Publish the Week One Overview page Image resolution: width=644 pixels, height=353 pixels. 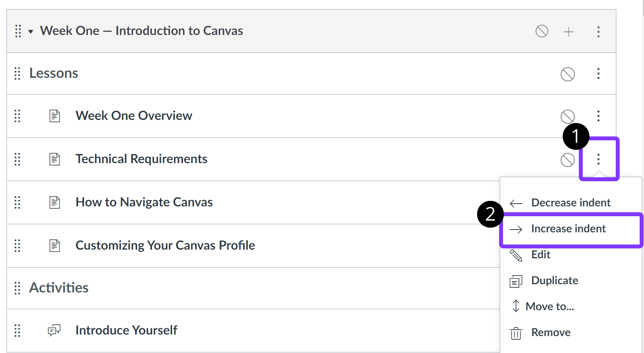pyautogui.click(x=568, y=117)
